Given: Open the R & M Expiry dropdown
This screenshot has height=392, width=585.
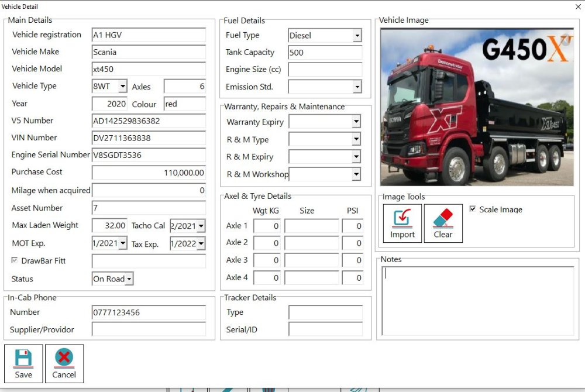Looking at the screenshot, I should tap(356, 157).
